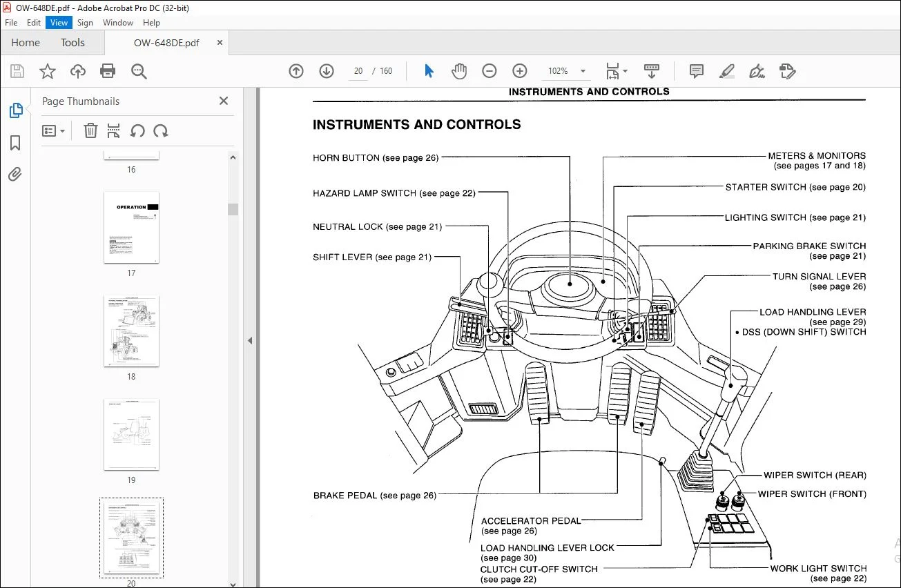Click the 'PARKING BRAKE SWITCH' label

809,246
